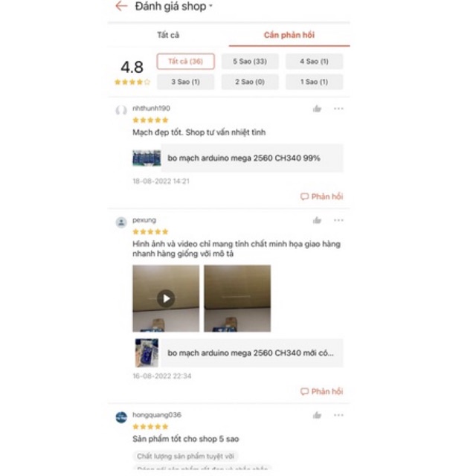Go back using the red arrow icon

coord(121,6)
